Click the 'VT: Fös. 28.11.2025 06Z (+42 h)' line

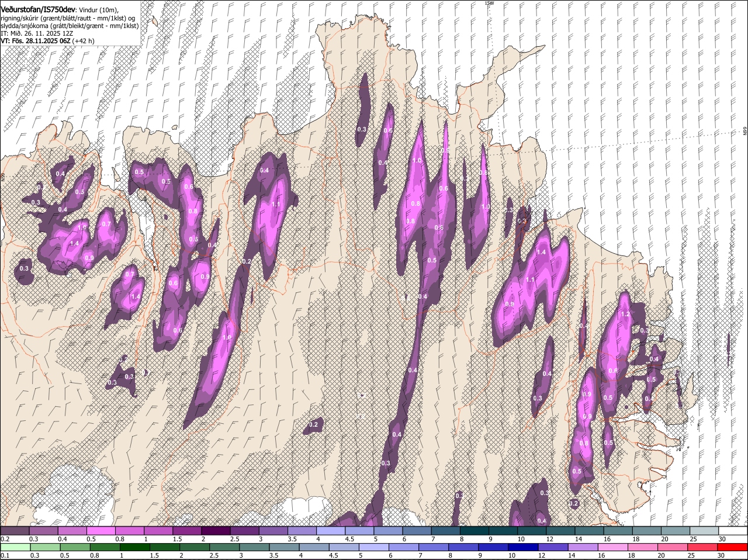tap(47, 41)
